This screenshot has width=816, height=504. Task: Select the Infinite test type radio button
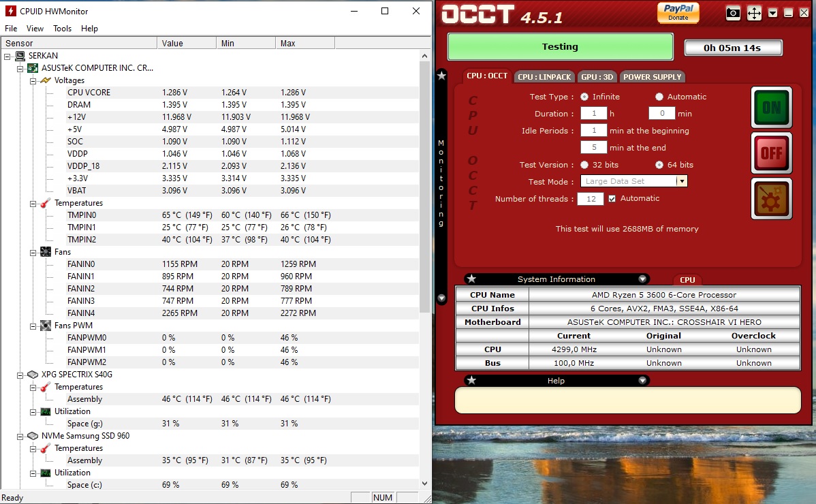584,97
